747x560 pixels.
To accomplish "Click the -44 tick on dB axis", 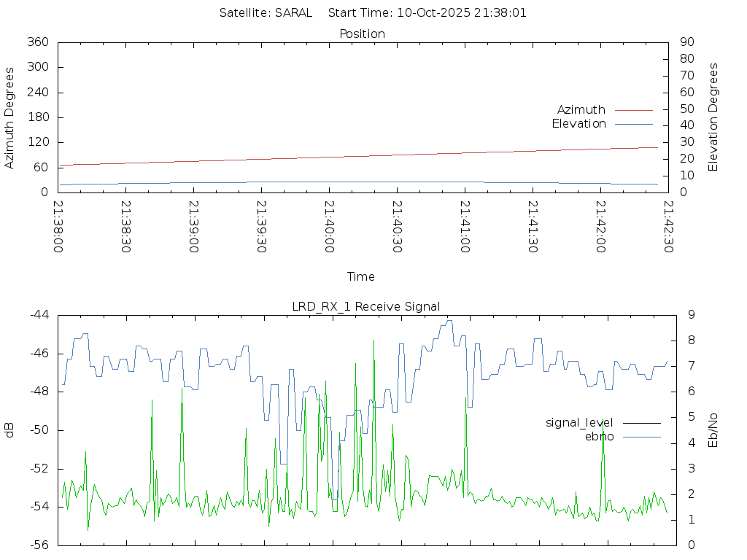I will click(x=39, y=315).
